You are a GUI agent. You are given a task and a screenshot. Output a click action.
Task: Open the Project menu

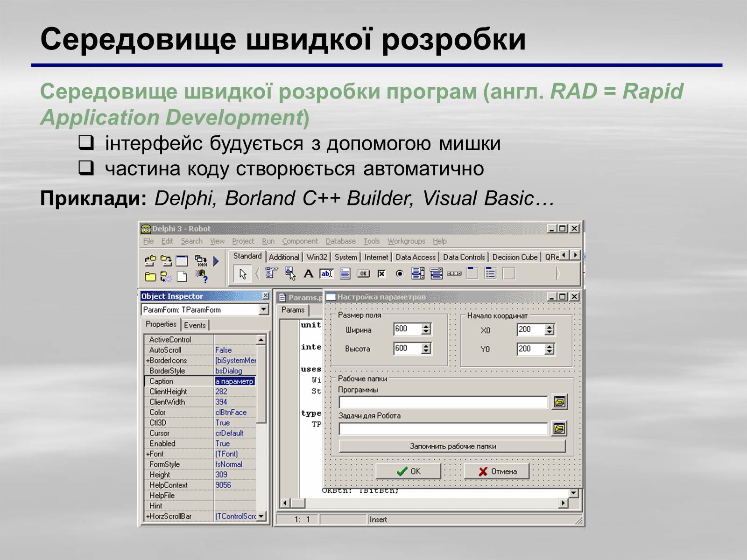pos(243,241)
